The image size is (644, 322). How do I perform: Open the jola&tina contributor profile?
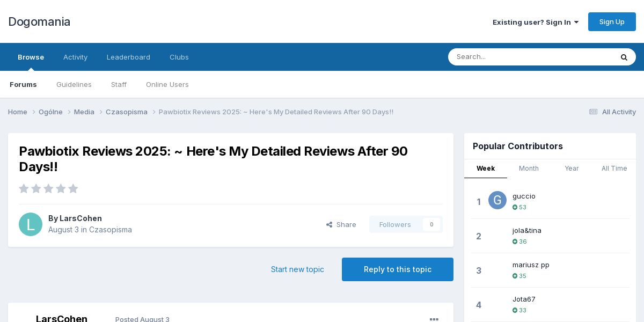[527, 230]
